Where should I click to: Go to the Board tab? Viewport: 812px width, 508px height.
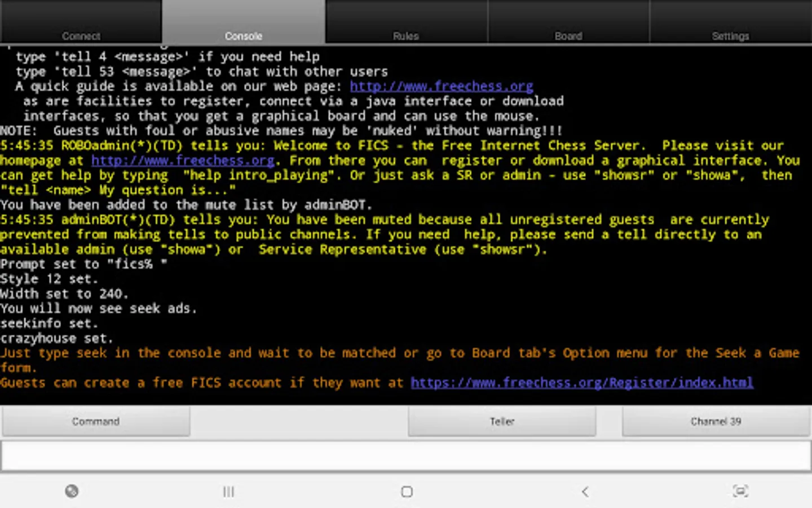[x=568, y=22]
